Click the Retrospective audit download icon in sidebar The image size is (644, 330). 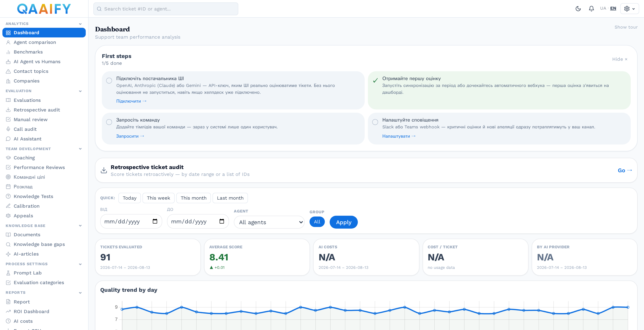[8, 110]
